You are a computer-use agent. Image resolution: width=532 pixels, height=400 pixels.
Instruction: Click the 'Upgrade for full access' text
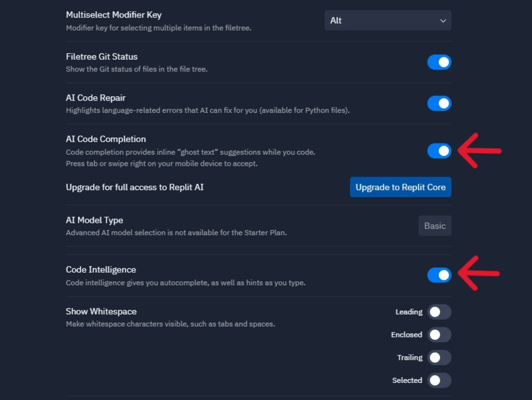(135, 187)
